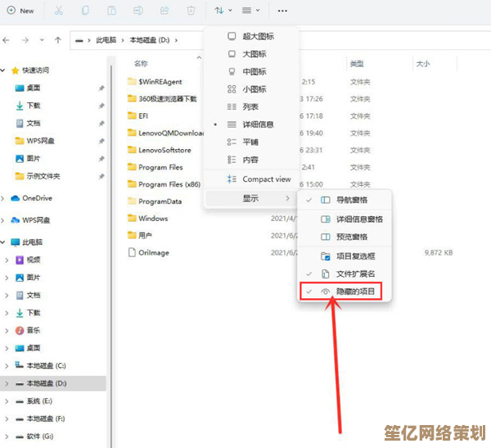The width and height of the screenshot is (491, 448).
Task: Click the Cut scissors icon
Action: [x=59, y=11]
